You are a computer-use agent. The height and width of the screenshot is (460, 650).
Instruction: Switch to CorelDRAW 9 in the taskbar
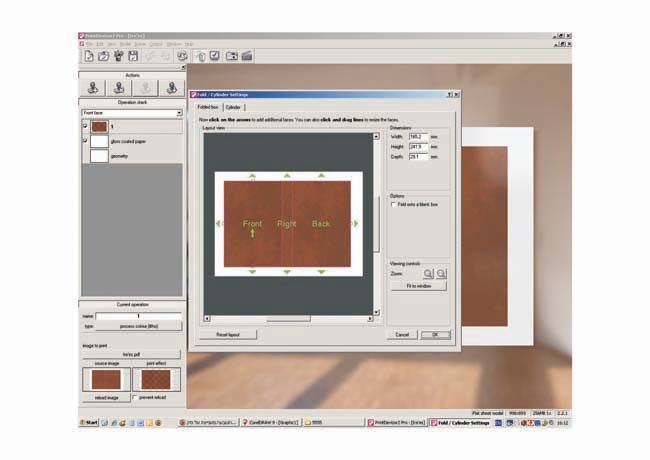271,423
